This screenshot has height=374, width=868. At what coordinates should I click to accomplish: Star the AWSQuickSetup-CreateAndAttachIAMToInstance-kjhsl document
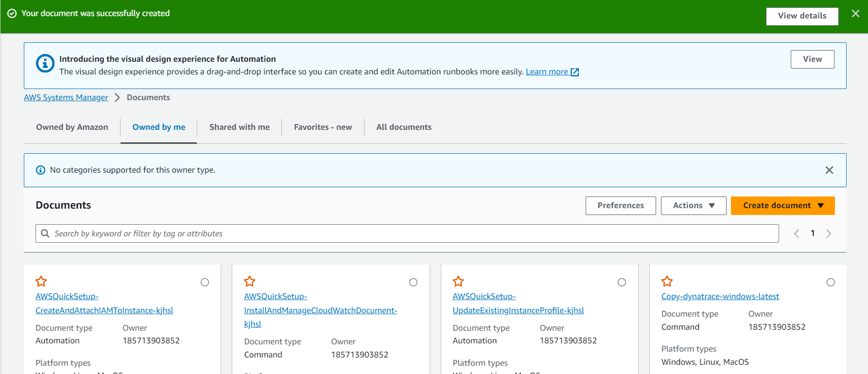[41, 281]
